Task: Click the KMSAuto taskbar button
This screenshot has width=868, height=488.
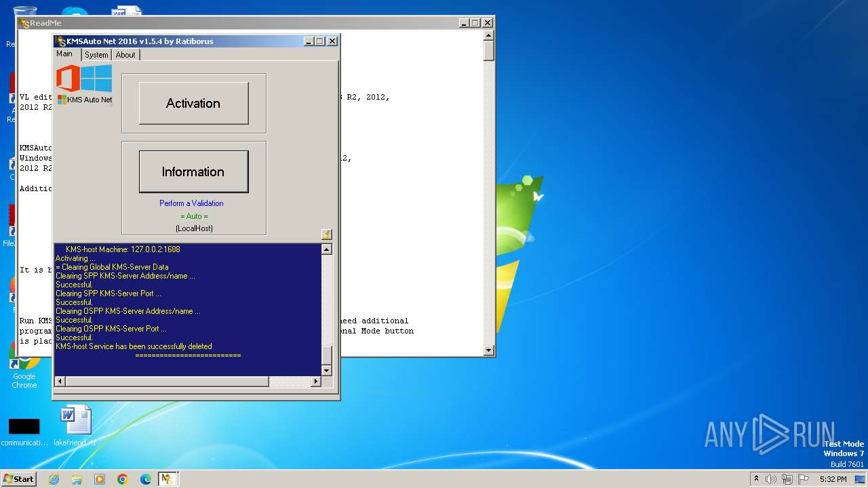Action: click(x=167, y=479)
